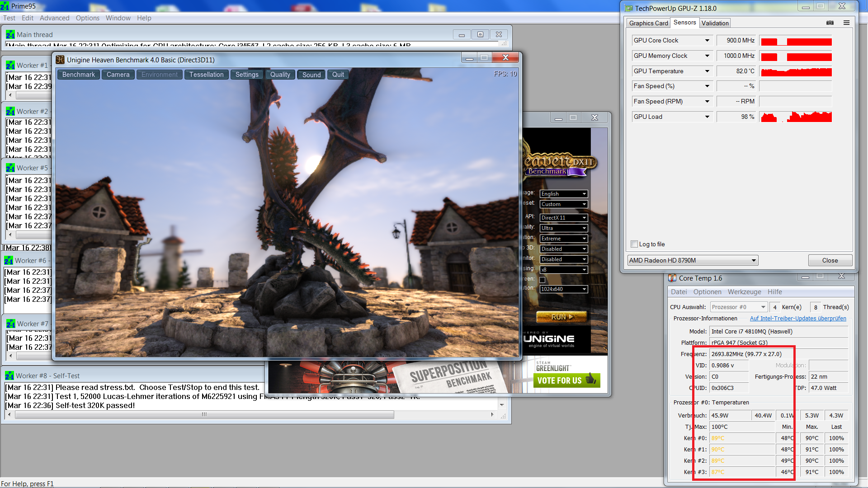Click the Worker #8 Self-Test window icon
Viewport: 868px width, 488px height.
click(x=9, y=376)
